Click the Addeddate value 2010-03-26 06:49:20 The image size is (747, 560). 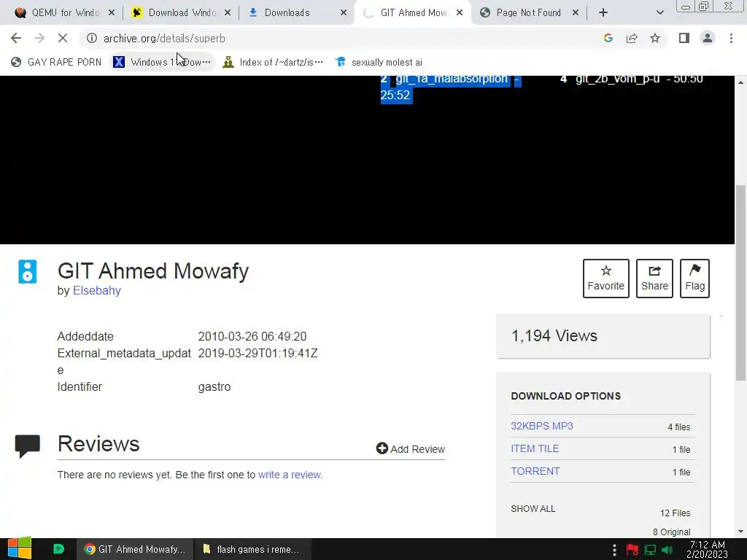[x=252, y=336]
